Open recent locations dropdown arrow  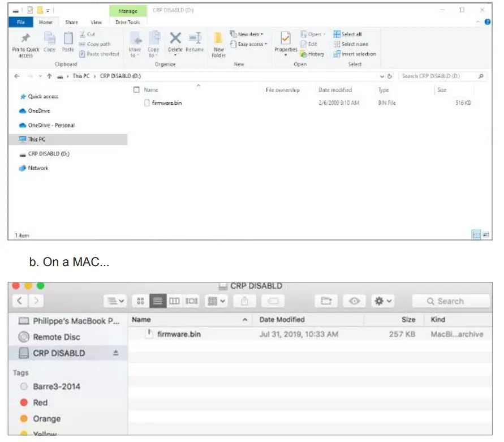(40, 76)
